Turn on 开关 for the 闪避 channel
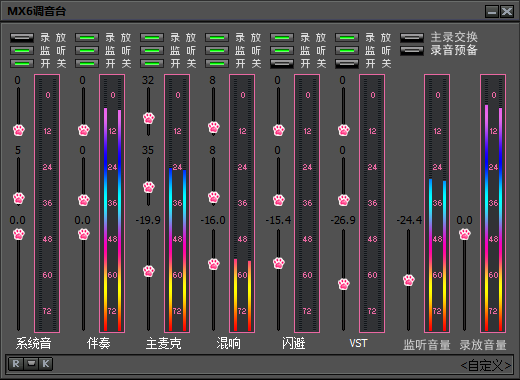520x380 pixels. [282, 63]
